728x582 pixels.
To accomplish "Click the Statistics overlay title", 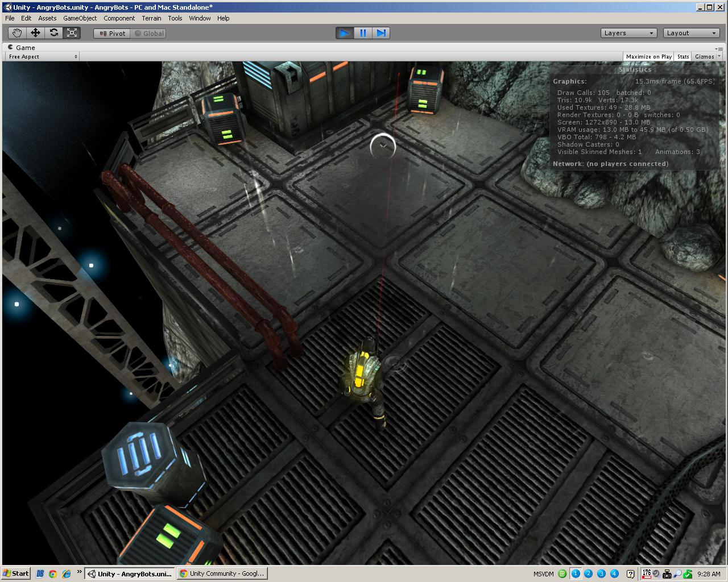I will tap(635, 70).
